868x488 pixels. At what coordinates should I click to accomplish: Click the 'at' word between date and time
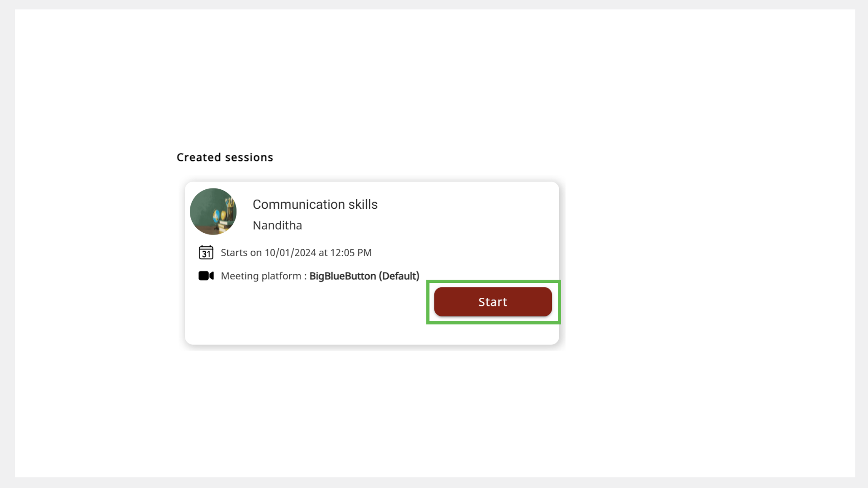(x=323, y=253)
